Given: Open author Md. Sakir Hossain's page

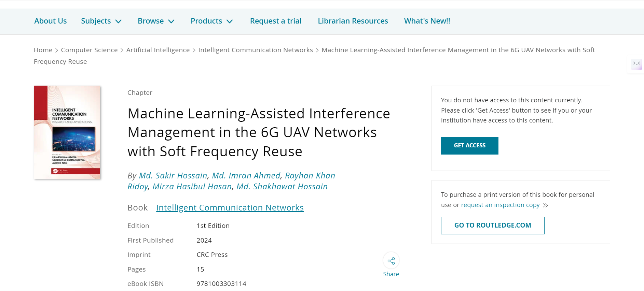Looking at the screenshot, I should pos(173,176).
